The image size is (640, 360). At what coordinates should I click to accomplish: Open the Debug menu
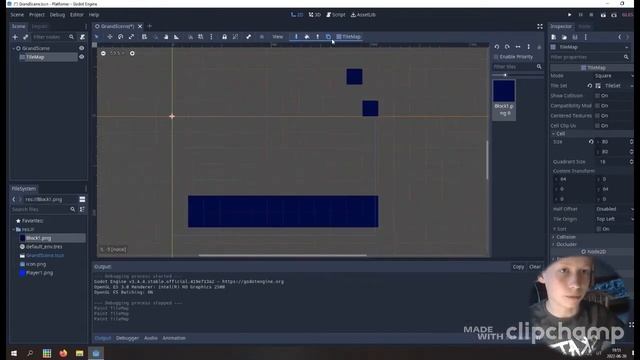pyautogui.click(x=57, y=15)
